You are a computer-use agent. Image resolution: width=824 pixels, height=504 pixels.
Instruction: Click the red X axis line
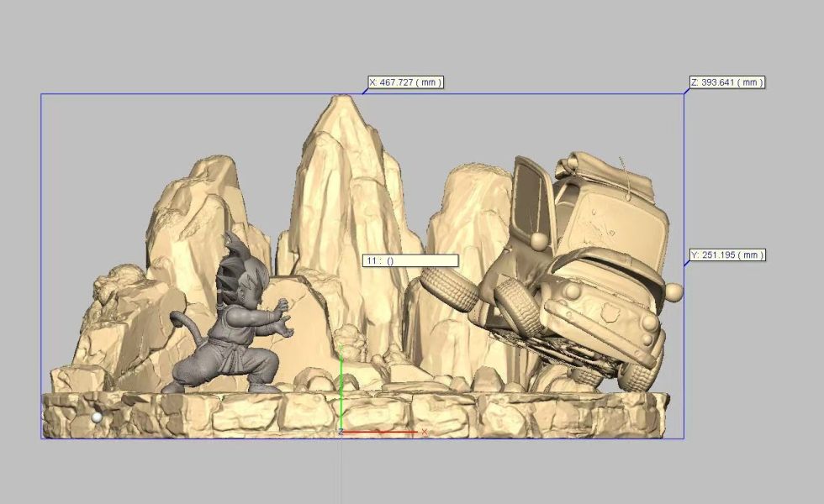[383, 433]
